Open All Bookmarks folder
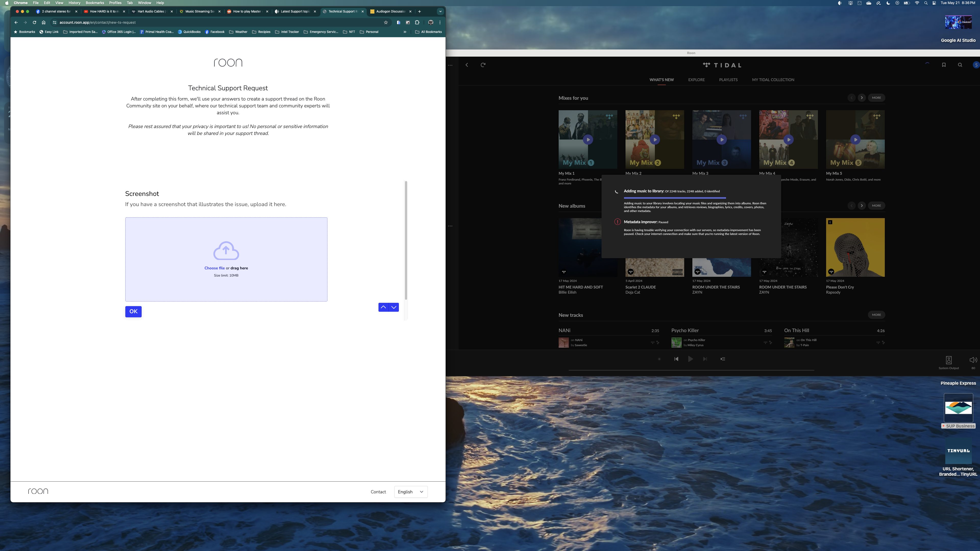 pyautogui.click(x=428, y=32)
